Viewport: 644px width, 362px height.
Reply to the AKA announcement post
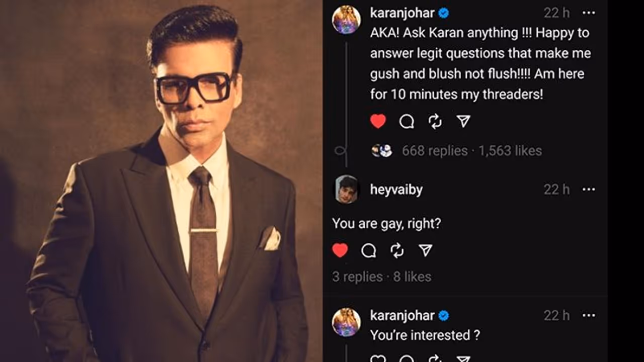[x=407, y=121]
